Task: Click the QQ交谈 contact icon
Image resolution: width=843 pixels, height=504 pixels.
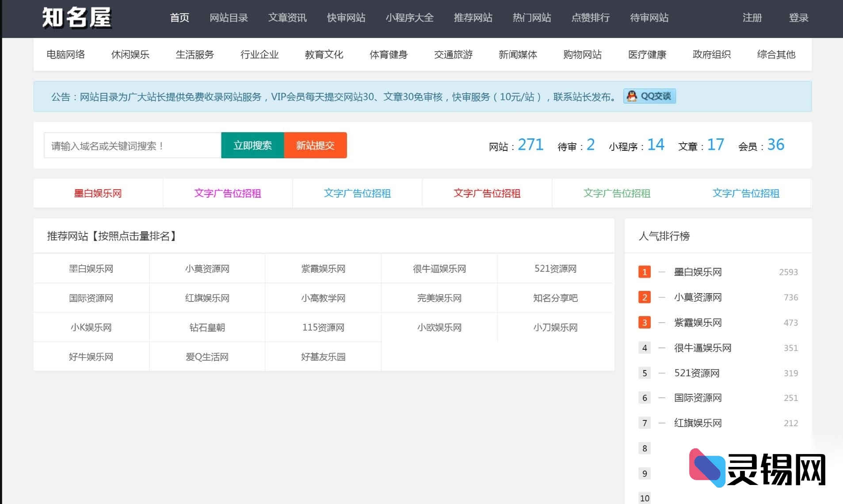Action: 649,96
